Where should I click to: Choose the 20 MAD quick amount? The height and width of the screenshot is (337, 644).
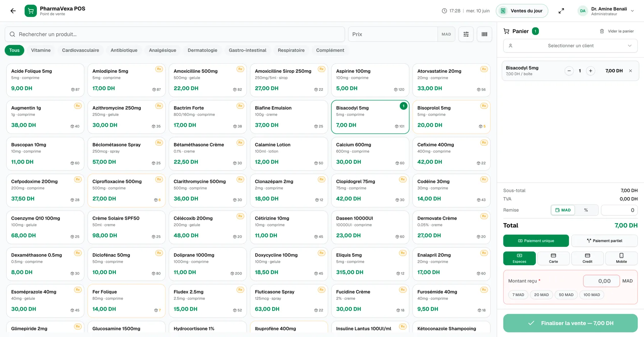pyautogui.click(x=542, y=295)
